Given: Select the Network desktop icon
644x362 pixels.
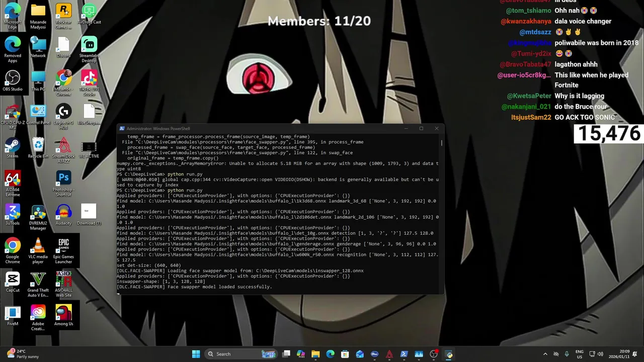Looking at the screenshot, I should [x=38, y=47].
